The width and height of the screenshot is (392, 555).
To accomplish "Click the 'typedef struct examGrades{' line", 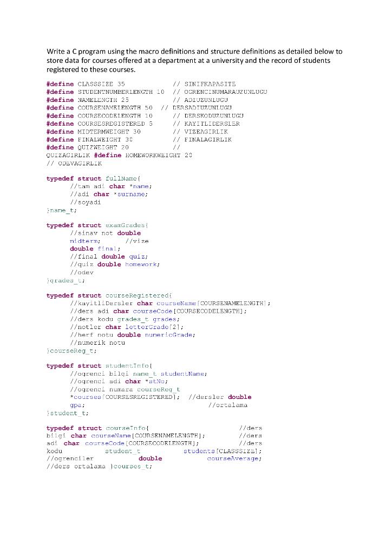I will pyautogui.click(x=97, y=225).
